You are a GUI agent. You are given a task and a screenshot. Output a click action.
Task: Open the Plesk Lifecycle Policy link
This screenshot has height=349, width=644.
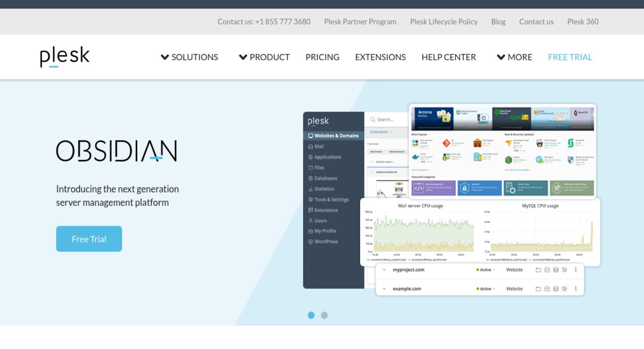444,22
